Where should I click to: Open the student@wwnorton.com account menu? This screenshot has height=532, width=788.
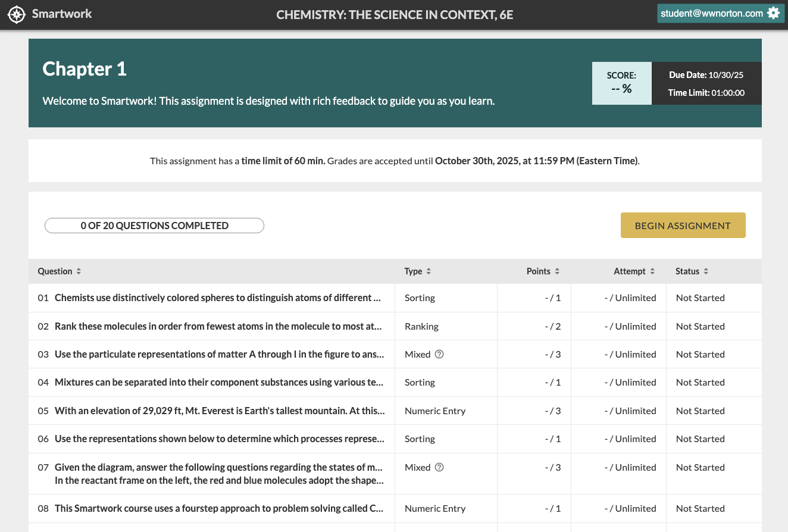click(x=712, y=13)
